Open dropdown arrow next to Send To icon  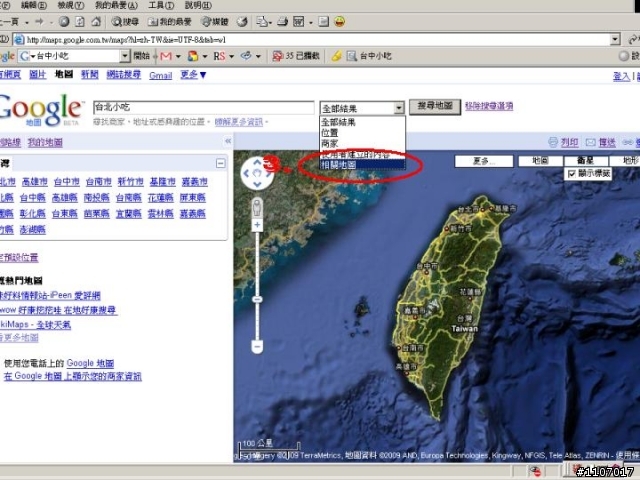pos(258,56)
